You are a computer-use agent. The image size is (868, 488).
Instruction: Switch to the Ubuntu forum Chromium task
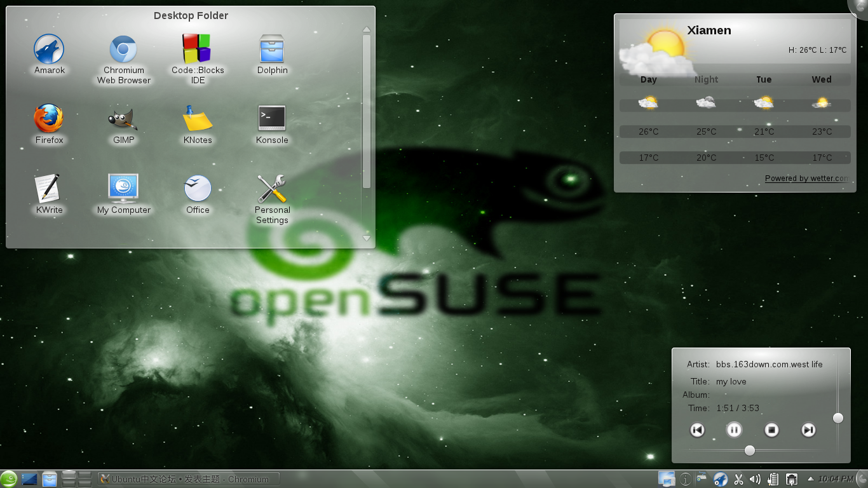189,479
